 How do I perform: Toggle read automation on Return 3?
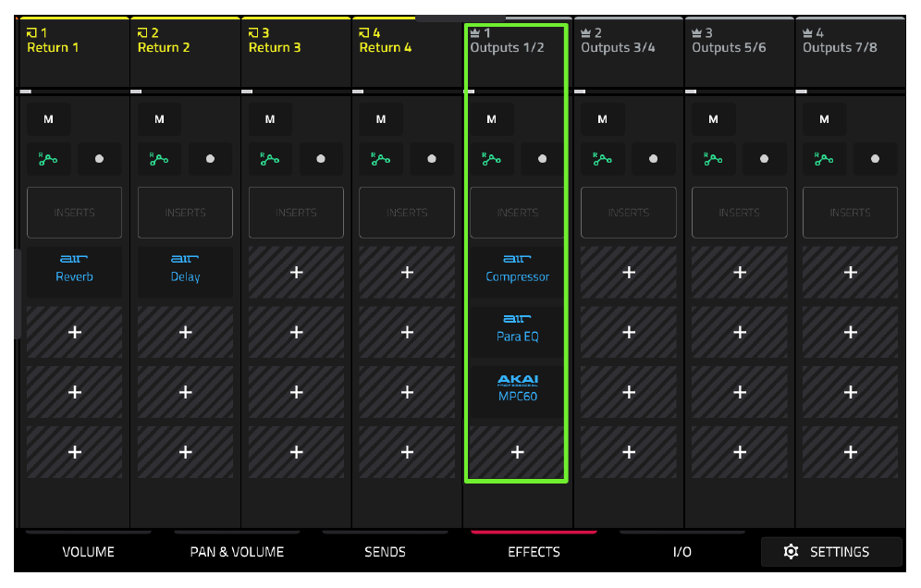coord(270,159)
